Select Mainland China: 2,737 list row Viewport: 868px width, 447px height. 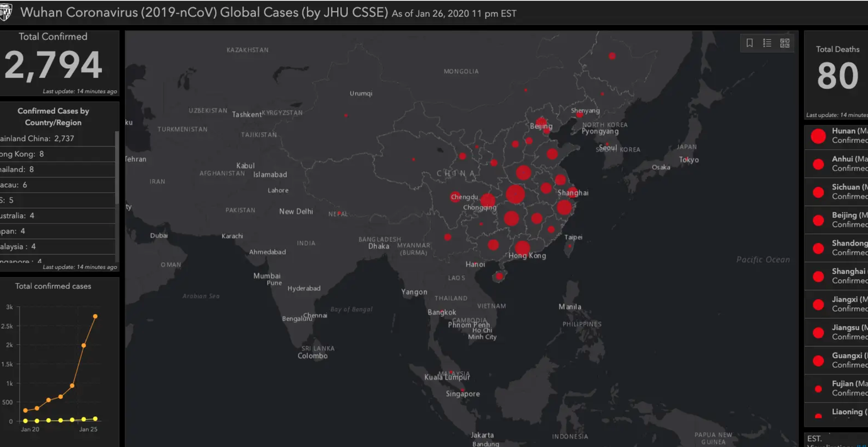click(x=57, y=139)
